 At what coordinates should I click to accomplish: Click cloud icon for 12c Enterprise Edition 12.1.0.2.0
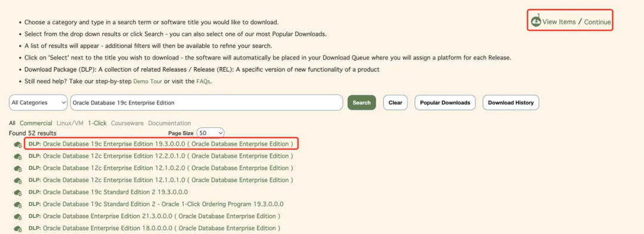tap(18, 169)
